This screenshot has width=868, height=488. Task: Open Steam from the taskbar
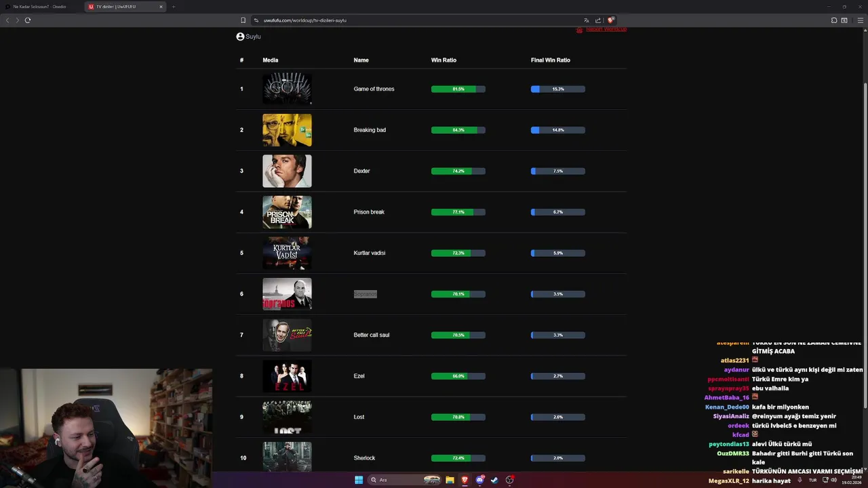[x=494, y=480]
